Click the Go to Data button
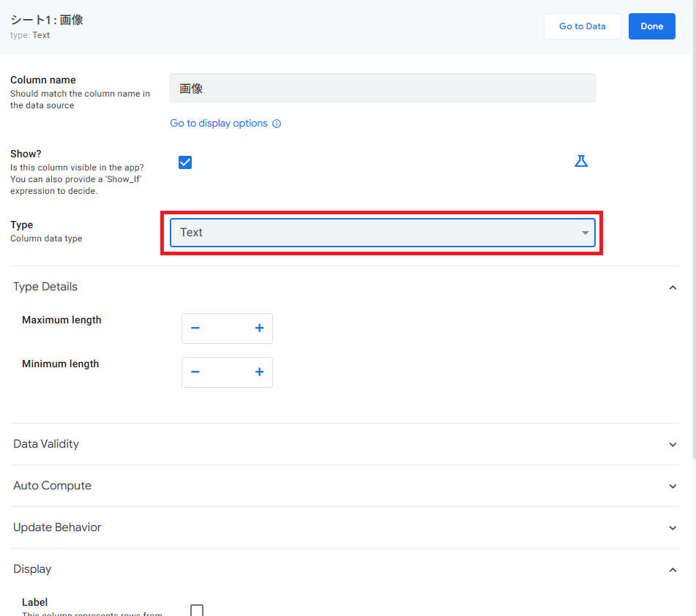Image resolution: width=696 pixels, height=616 pixels. 582,26
